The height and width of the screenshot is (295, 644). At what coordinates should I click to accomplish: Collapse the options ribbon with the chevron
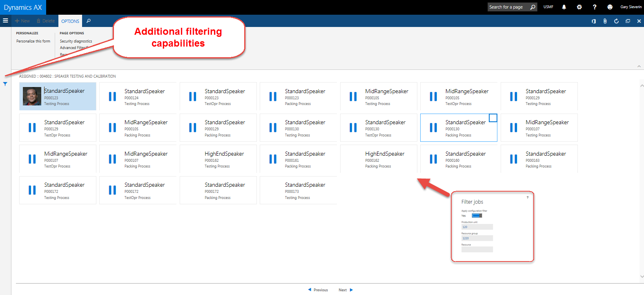(x=639, y=66)
